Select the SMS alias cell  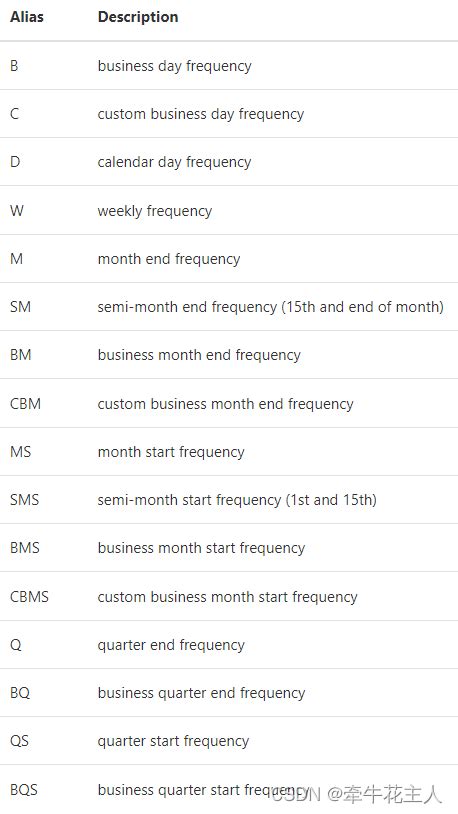pos(24,500)
